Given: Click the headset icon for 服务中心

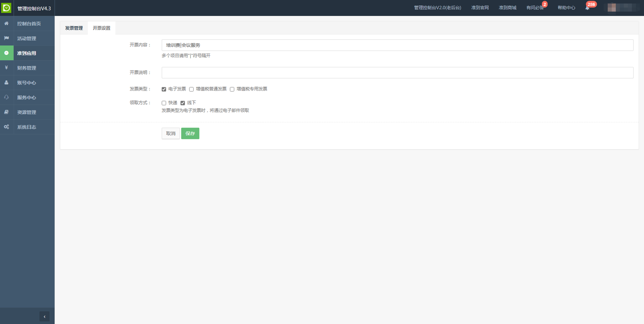Looking at the screenshot, I should pyautogui.click(x=6, y=97).
